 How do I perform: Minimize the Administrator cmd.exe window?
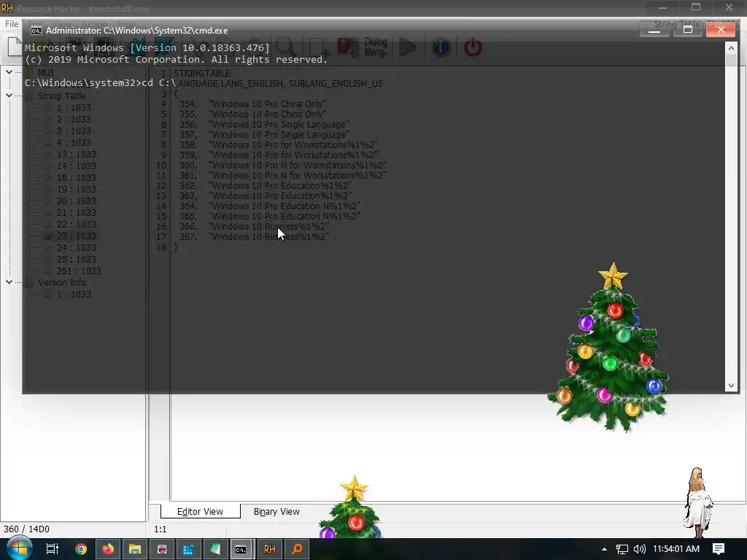pos(654,30)
